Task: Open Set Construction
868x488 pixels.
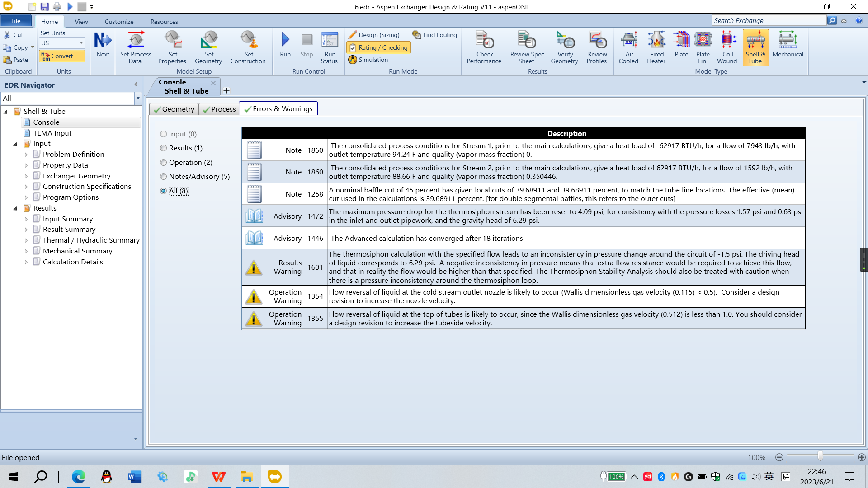Action: [248, 47]
